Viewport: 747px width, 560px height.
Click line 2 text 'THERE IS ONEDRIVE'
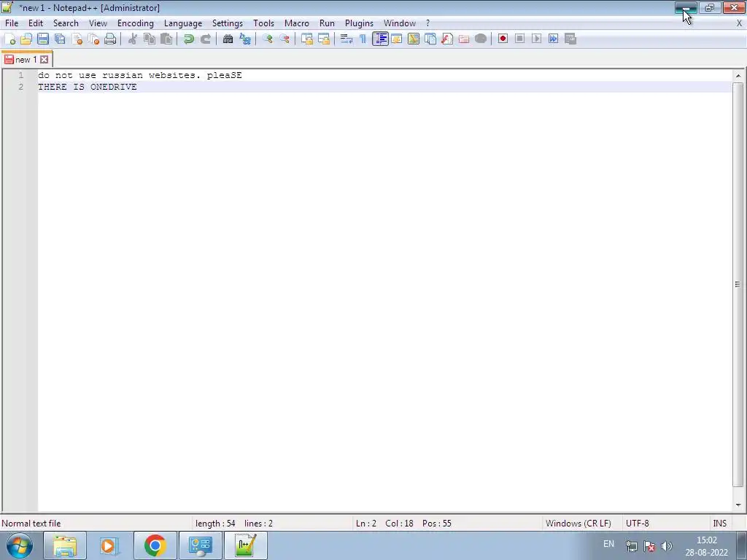(88, 87)
